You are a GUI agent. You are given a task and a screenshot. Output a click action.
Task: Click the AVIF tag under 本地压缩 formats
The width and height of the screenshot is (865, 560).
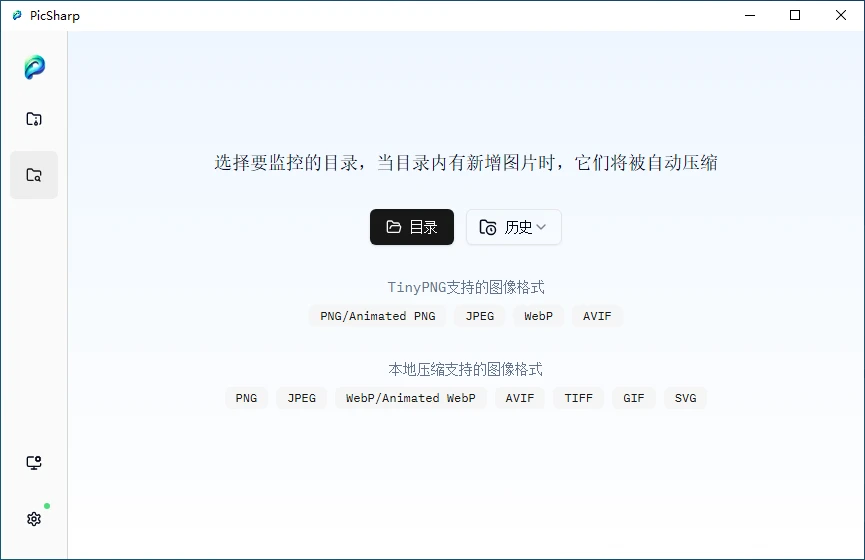[519, 398]
